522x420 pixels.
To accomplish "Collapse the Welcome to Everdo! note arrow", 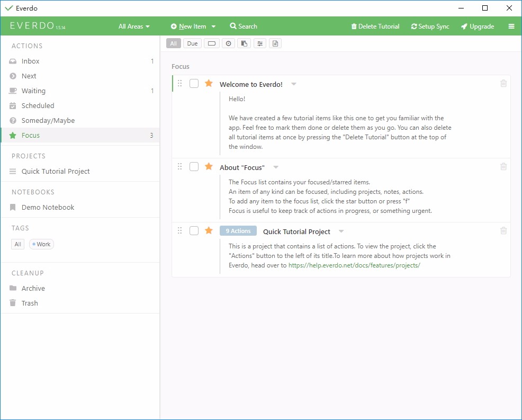I will [294, 84].
